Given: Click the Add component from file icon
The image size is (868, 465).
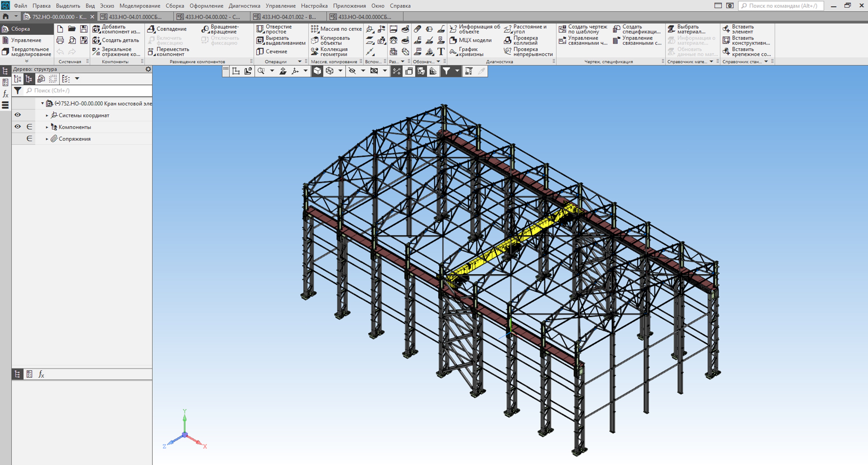Looking at the screenshot, I should 97,29.
